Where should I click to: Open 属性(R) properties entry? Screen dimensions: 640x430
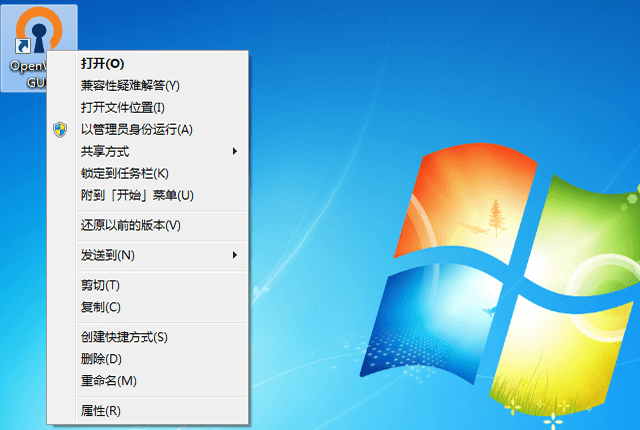coord(148,411)
